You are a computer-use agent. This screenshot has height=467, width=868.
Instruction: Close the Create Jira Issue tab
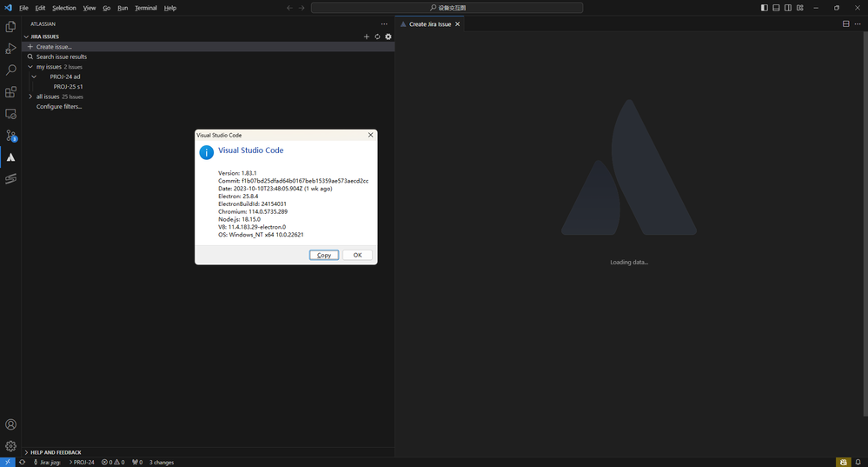tap(457, 23)
